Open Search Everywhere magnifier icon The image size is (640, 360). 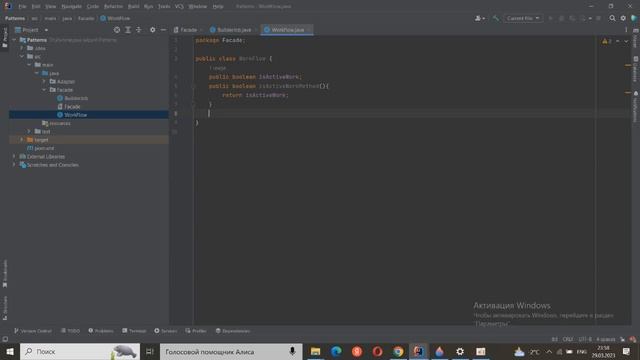click(x=612, y=18)
